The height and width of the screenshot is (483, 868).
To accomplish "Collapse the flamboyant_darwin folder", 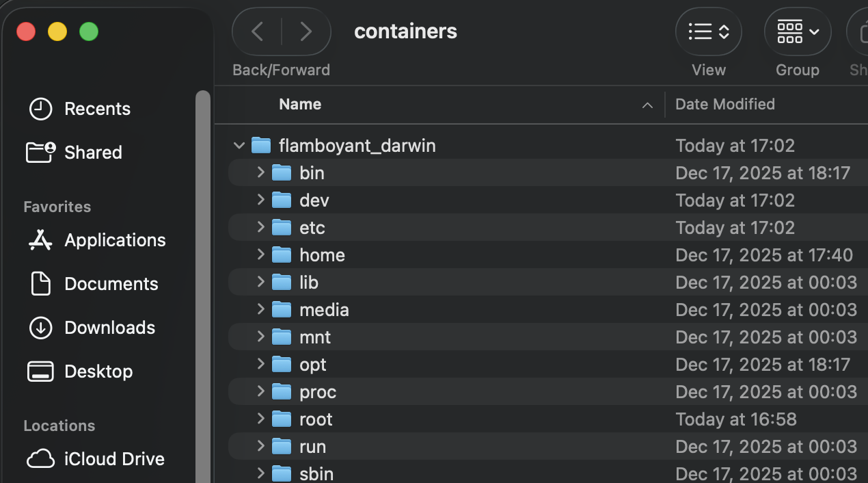I will point(239,146).
